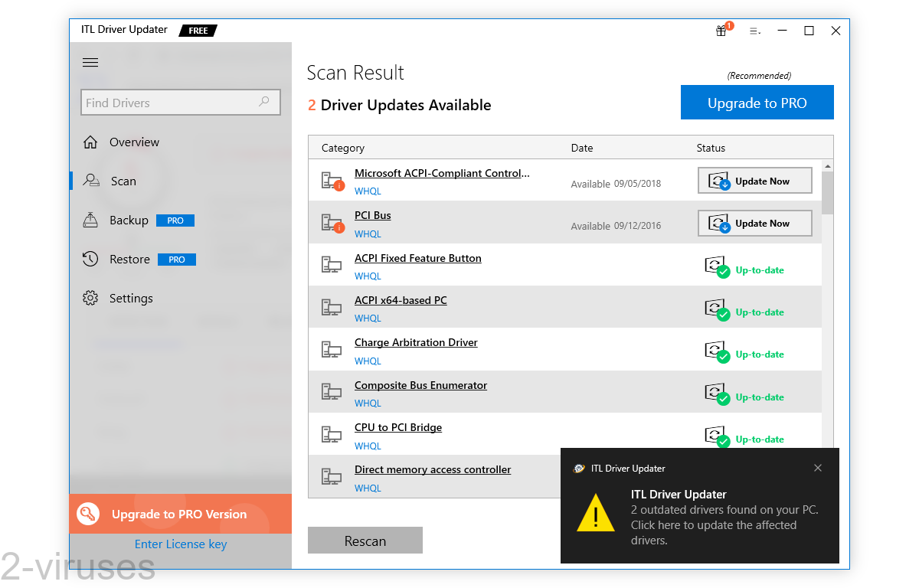Update Now for PCI Bus driver
This screenshot has width=919, height=588.
click(x=755, y=223)
